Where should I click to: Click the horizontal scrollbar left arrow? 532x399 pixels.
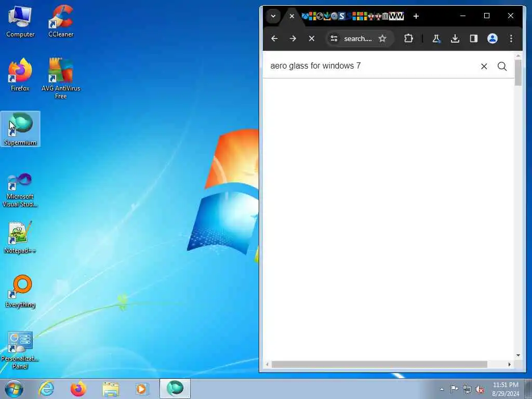[268, 364]
